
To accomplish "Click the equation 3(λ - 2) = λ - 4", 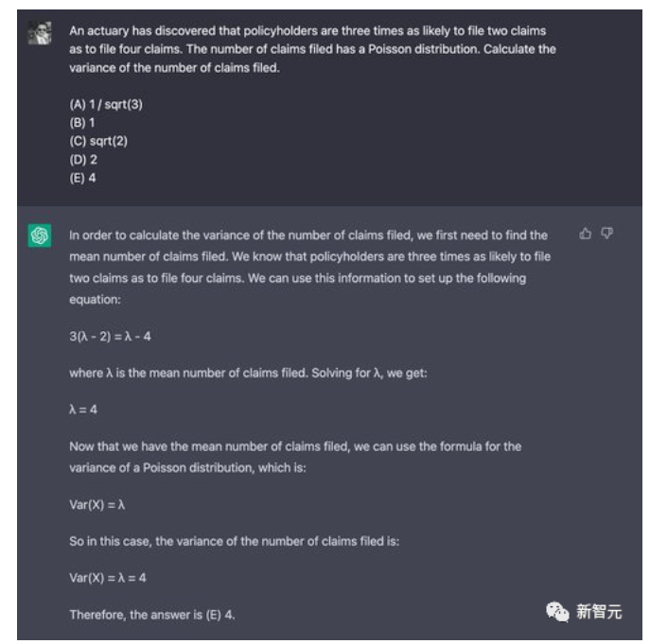I will (x=110, y=337).
